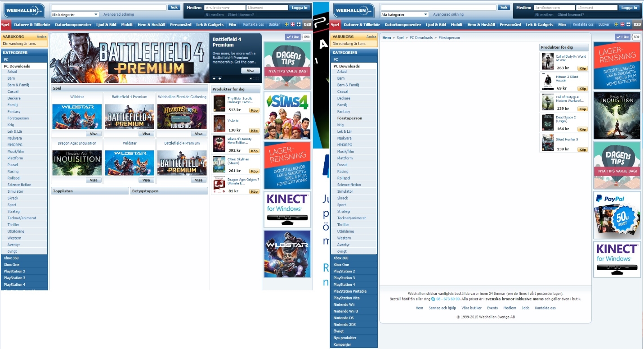
Task: Click Logga in on the right page
Action: point(629,8)
